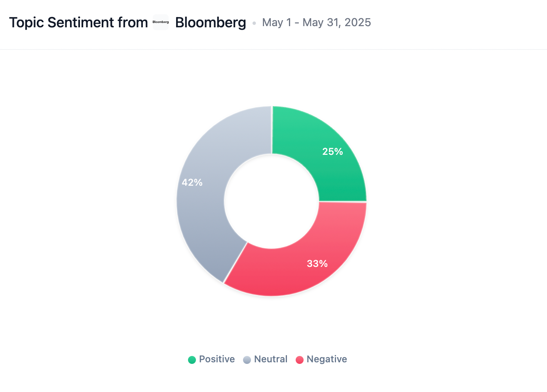Click the blank area right of the date range
This screenshot has width=547, height=392.
455,23
